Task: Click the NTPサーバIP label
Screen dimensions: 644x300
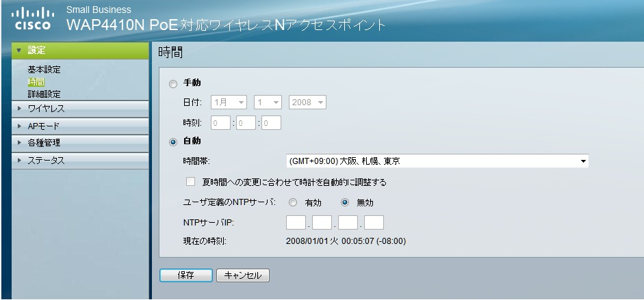Action: (209, 223)
